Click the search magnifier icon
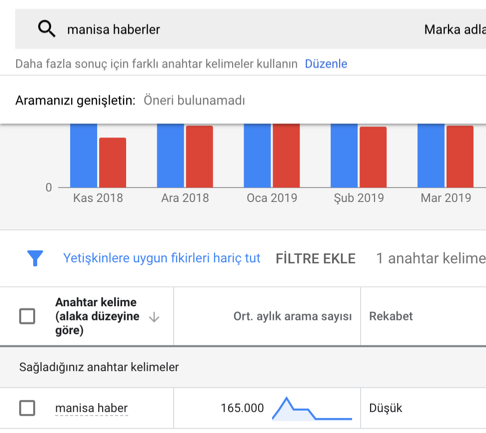 (x=46, y=29)
